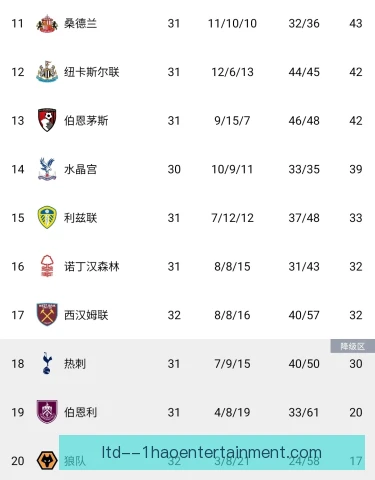Tap the 降级区 relegation zone label
This screenshot has height=480, width=375.
point(352,346)
